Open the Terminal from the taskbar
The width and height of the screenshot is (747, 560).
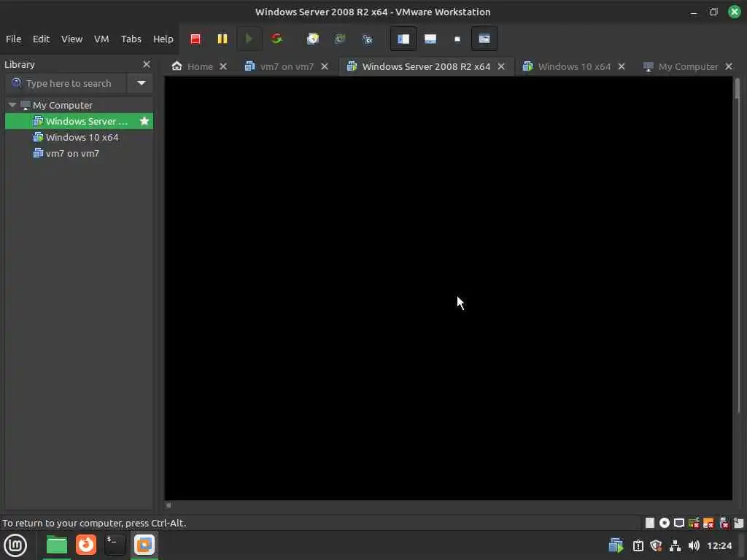pyautogui.click(x=115, y=545)
